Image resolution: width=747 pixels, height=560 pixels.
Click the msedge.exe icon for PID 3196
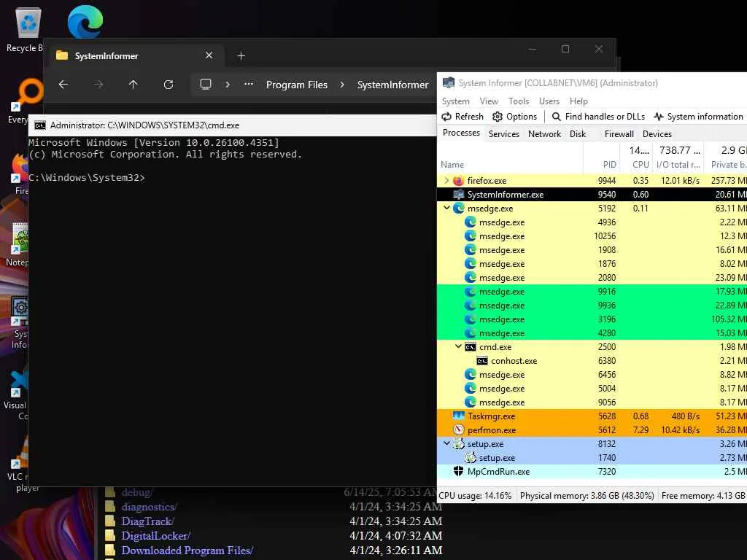coord(471,319)
